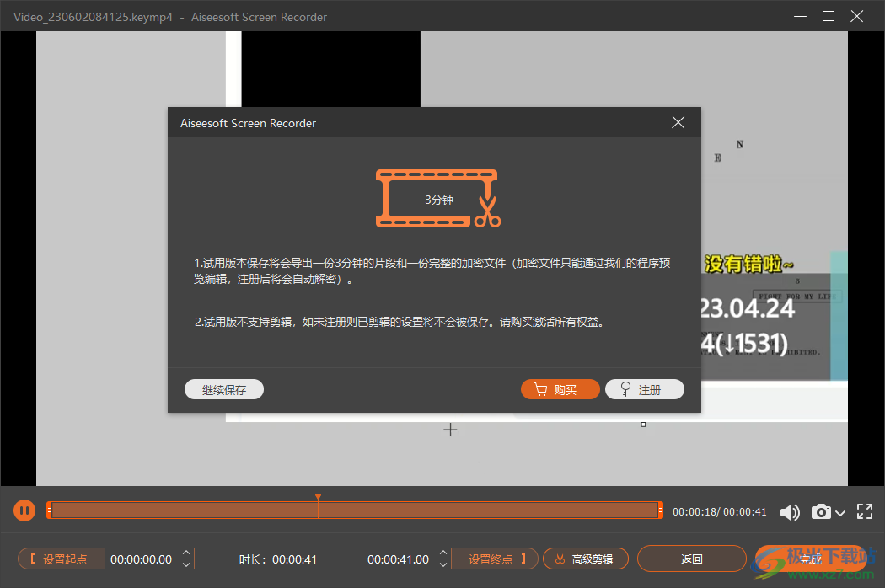This screenshot has height=588, width=885.
Task: Click the 设置终点 button
Action: (495, 559)
